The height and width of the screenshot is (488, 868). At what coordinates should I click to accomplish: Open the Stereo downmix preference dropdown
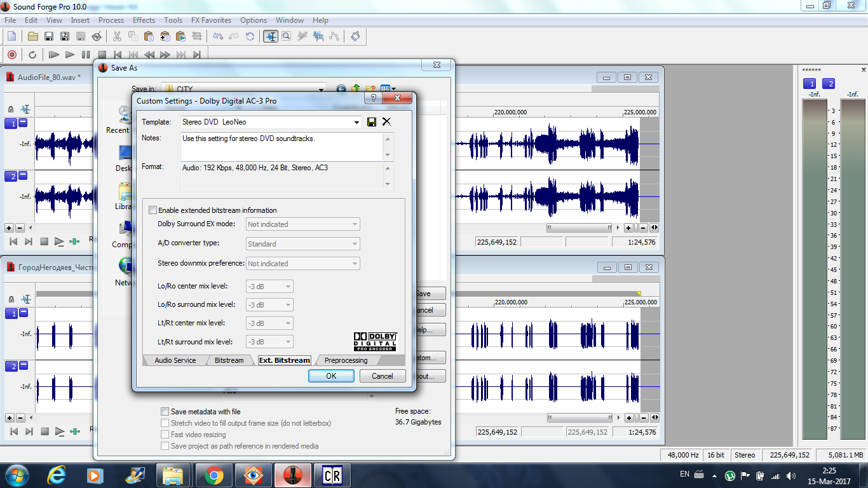tap(302, 264)
